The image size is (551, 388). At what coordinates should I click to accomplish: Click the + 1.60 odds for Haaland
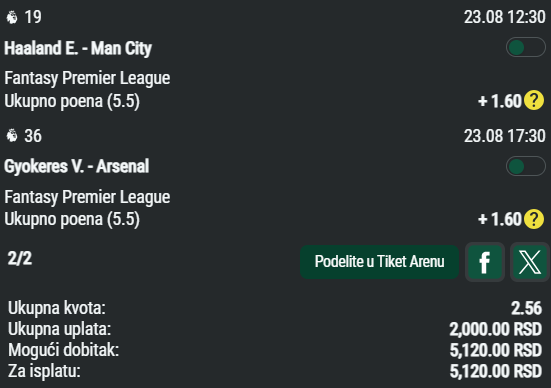(x=500, y=101)
